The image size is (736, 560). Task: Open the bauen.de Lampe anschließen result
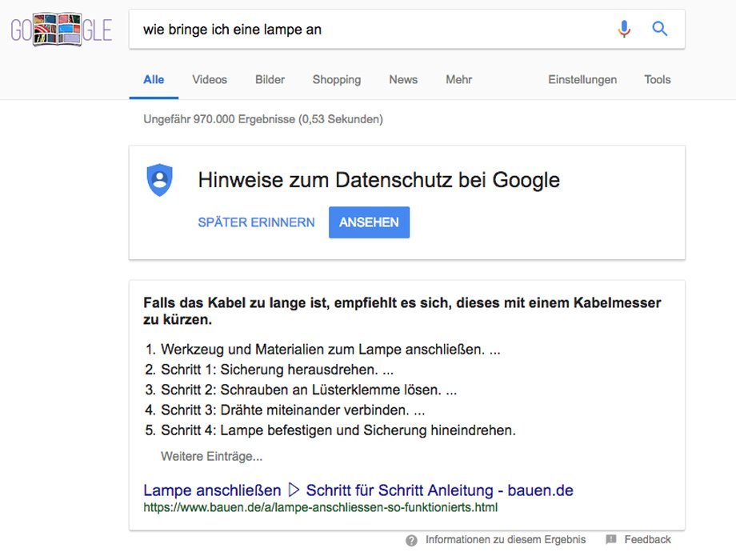click(358, 489)
